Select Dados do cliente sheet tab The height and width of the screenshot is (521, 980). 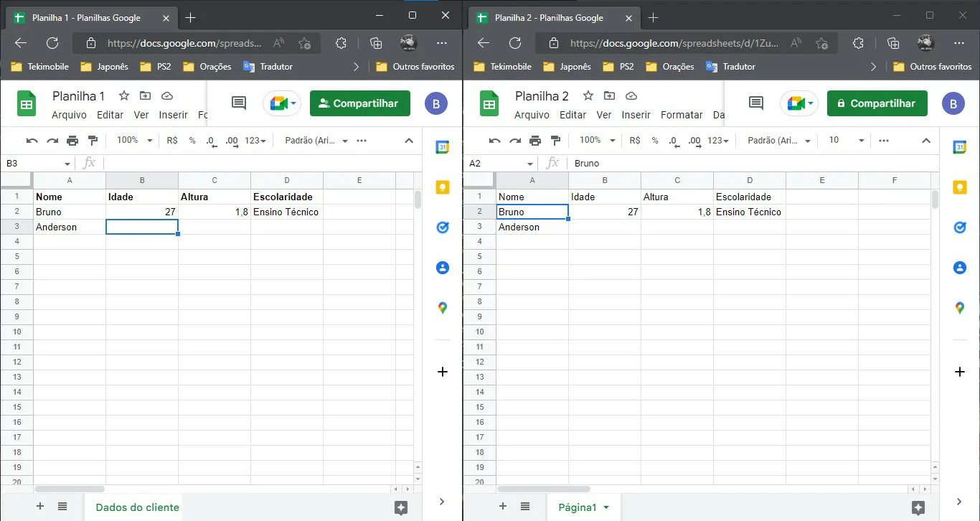pyautogui.click(x=137, y=507)
